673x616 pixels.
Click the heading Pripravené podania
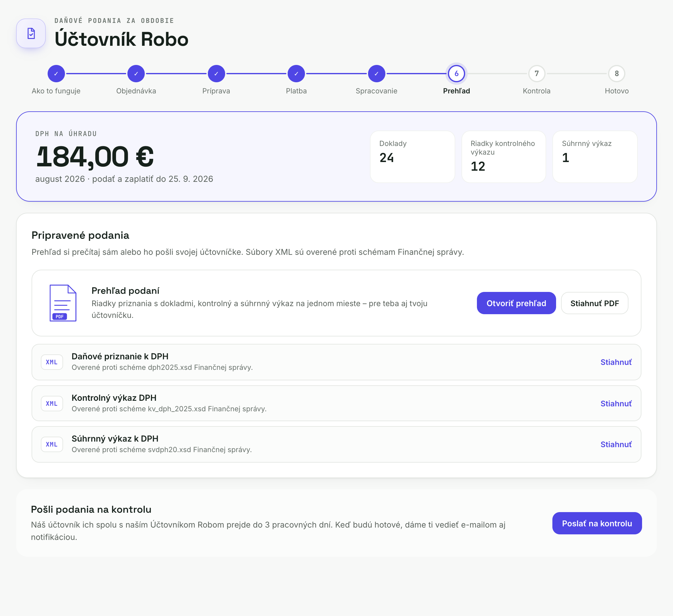[80, 235]
